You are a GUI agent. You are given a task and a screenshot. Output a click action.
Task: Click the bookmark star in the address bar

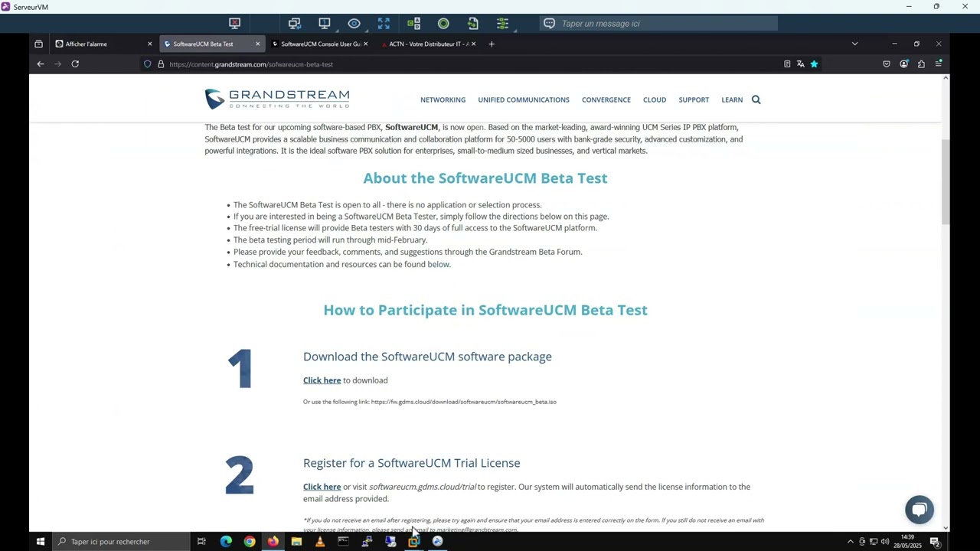pos(814,64)
